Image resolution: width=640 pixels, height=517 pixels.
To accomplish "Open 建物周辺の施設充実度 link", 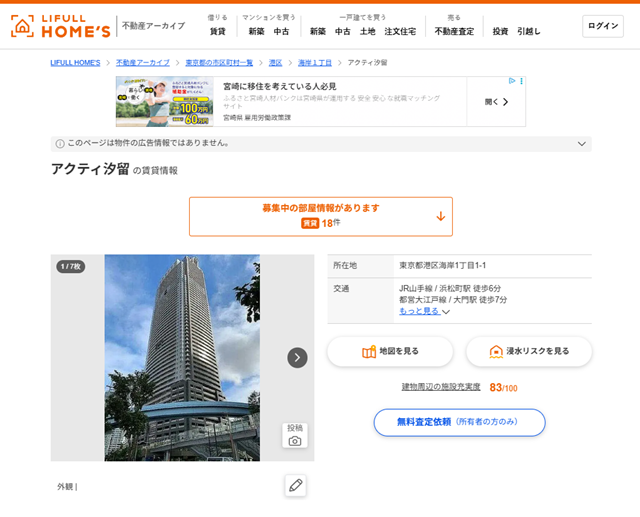I will [x=441, y=387].
